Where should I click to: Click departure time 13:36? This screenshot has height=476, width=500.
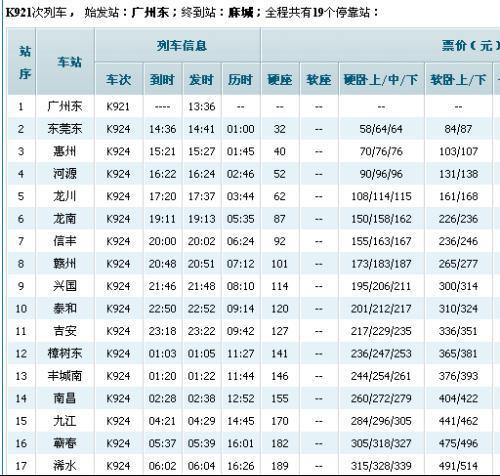click(201, 107)
